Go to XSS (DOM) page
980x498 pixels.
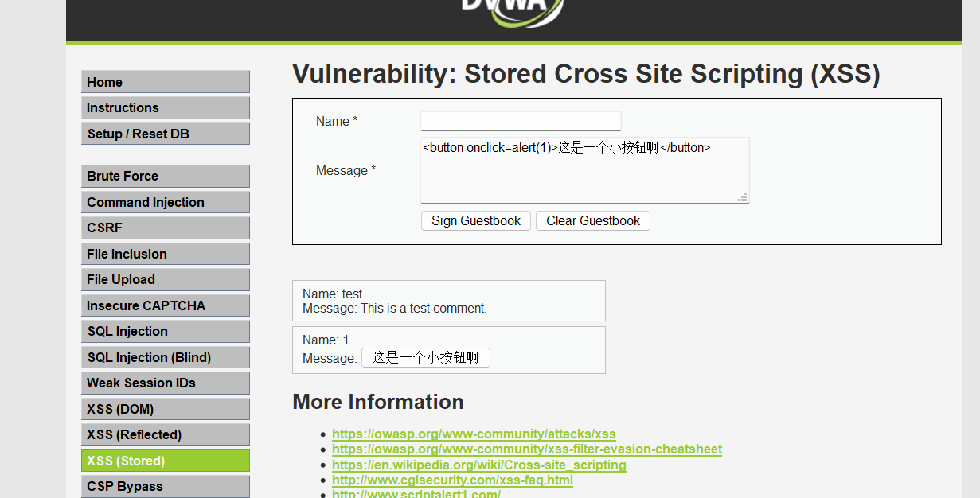pyautogui.click(x=166, y=409)
